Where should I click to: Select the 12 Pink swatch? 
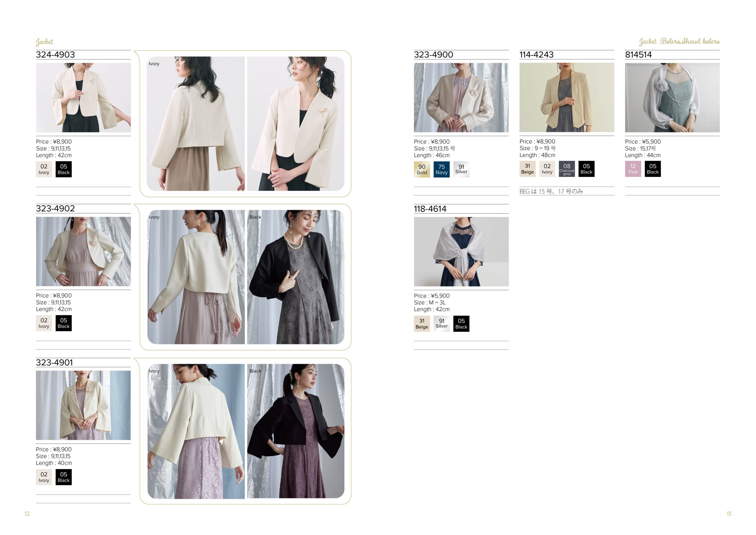633,169
